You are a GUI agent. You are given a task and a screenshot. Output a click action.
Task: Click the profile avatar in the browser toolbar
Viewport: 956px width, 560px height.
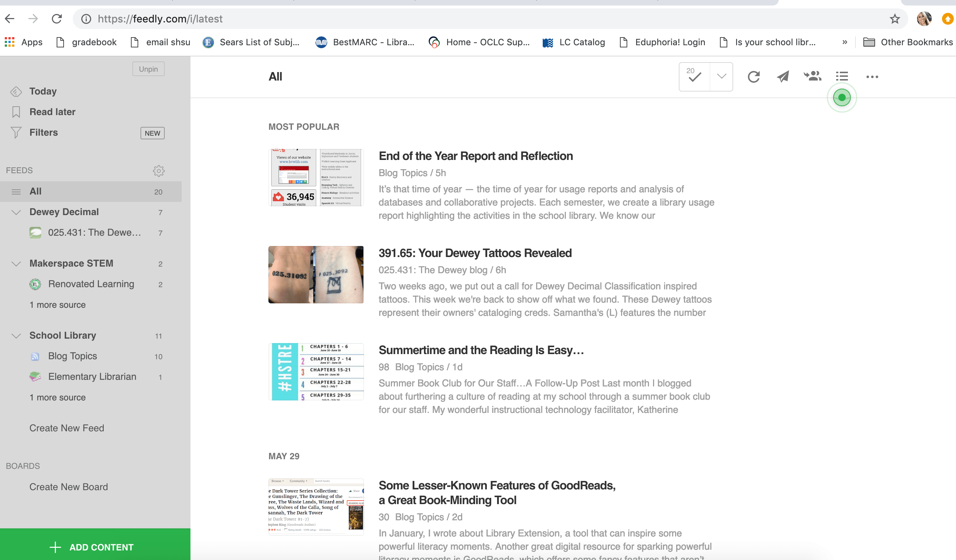coord(924,19)
